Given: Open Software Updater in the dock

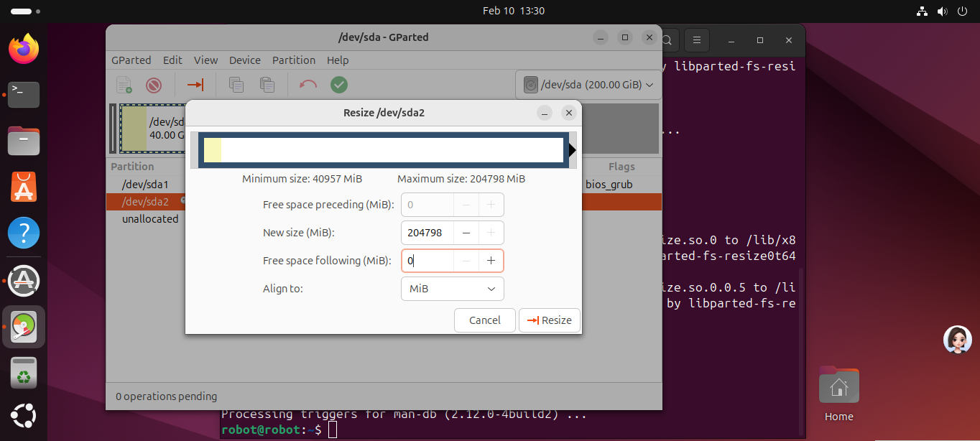Looking at the screenshot, I should [x=24, y=280].
